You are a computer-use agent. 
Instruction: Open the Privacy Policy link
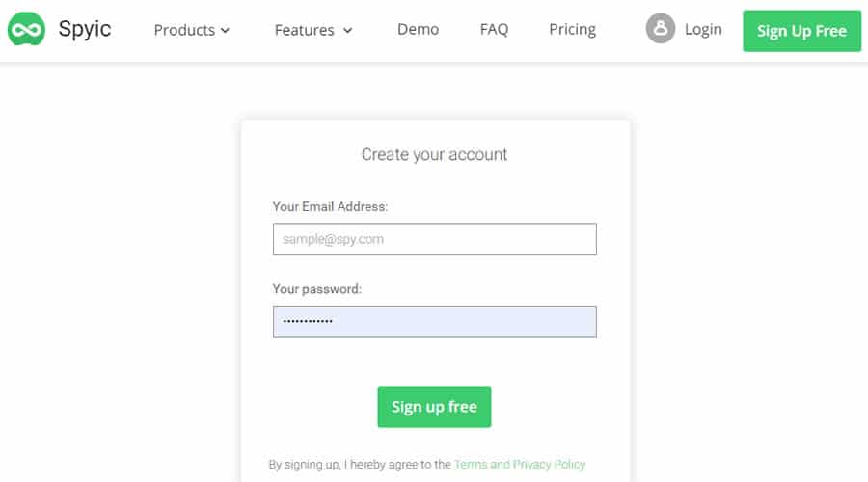point(549,465)
